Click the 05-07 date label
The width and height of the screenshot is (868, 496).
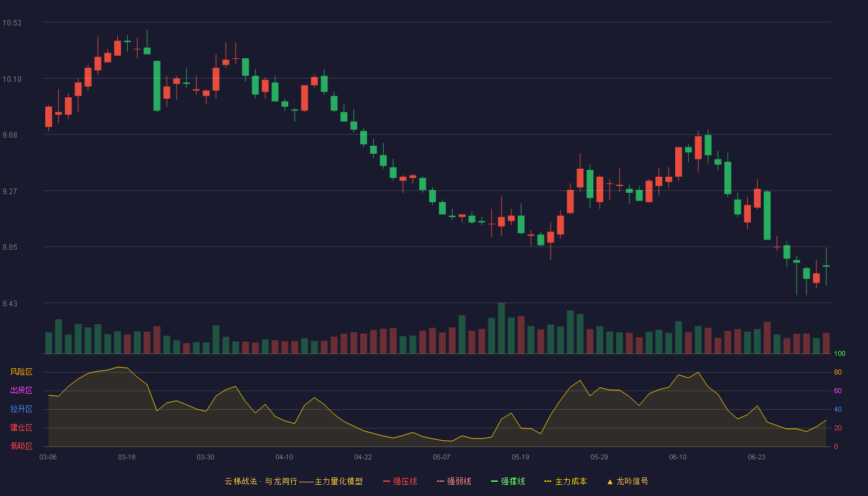pos(441,457)
